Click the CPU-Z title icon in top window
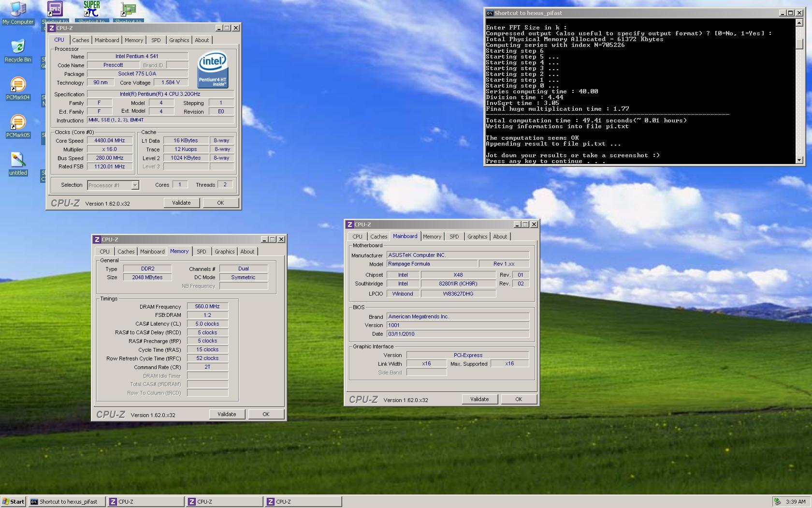Viewport: 812px width, 508px height. (52, 28)
